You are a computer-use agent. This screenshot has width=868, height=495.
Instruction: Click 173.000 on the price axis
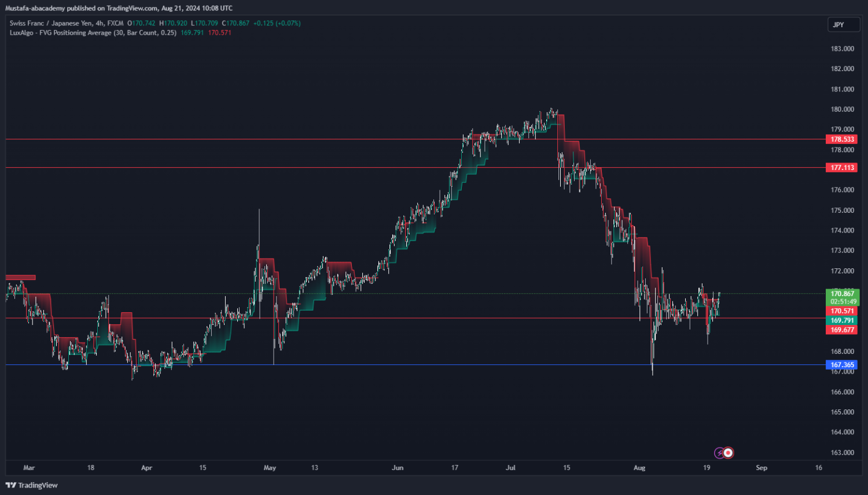tap(843, 250)
